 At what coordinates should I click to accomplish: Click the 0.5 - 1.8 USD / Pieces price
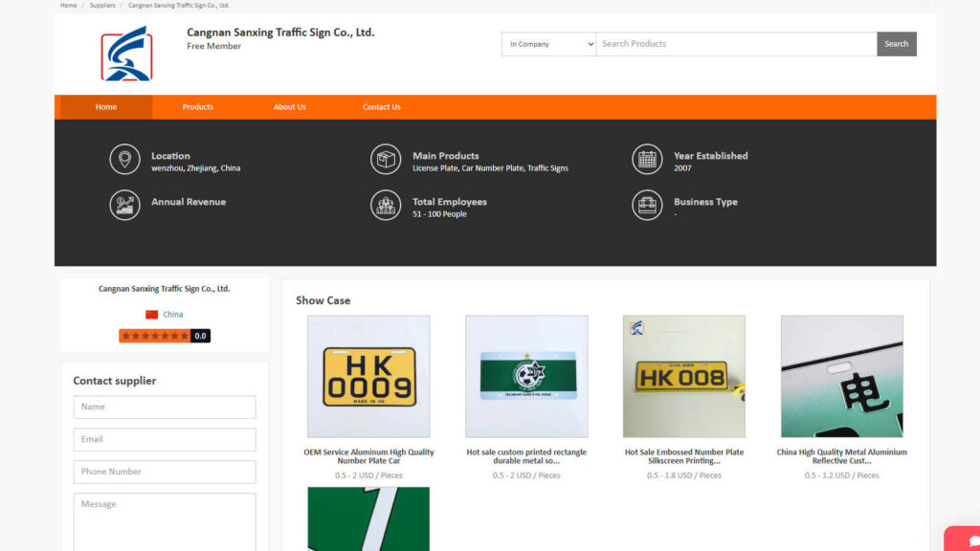(684, 476)
